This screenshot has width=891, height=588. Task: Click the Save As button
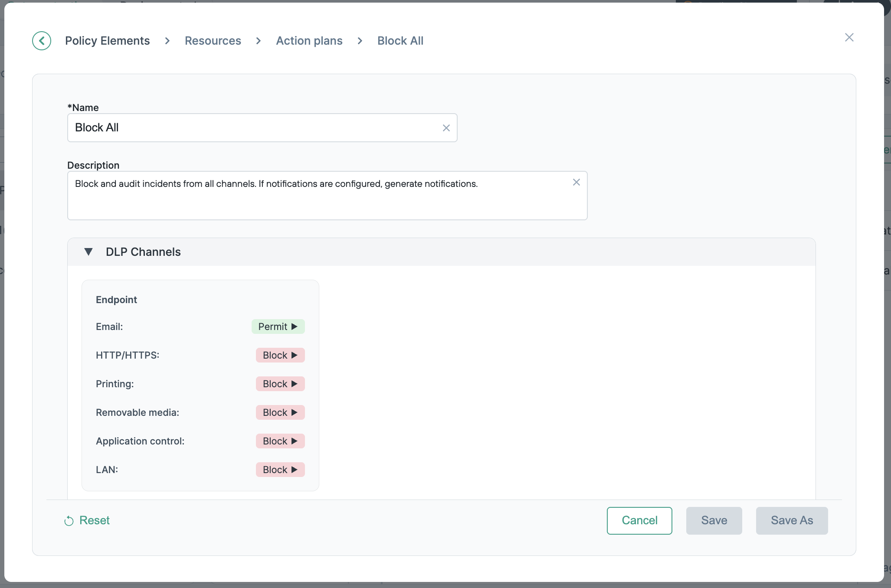pyautogui.click(x=791, y=520)
